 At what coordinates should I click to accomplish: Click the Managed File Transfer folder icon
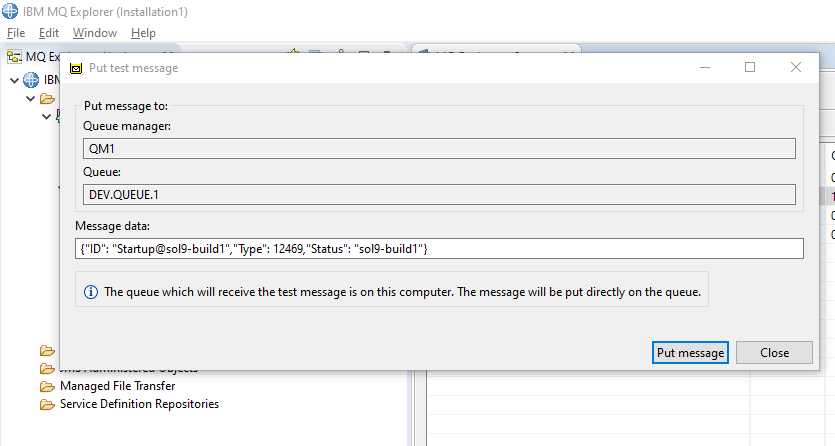point(47,386)
